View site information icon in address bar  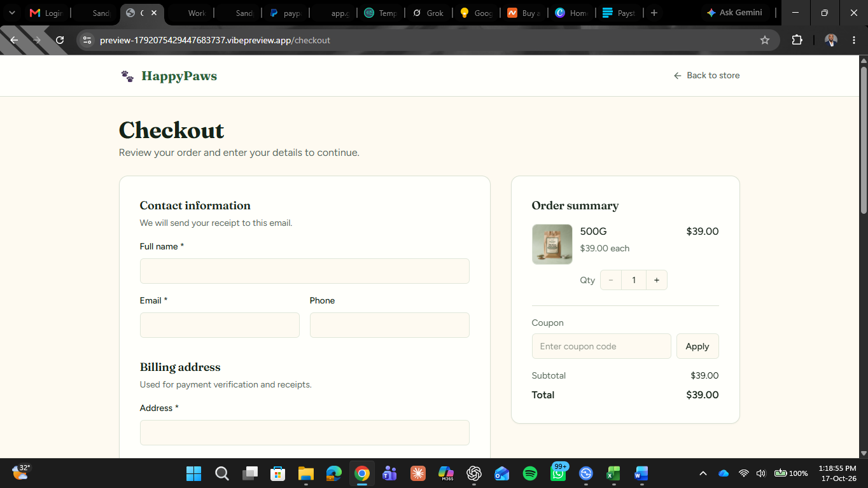point(88,40)
